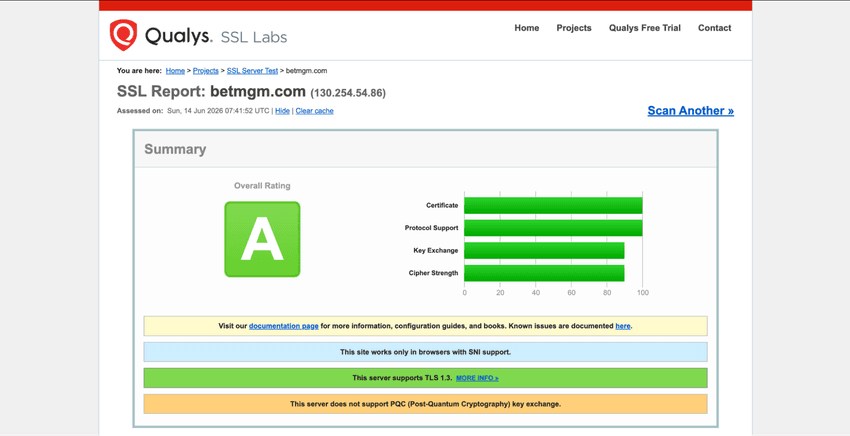
Task: Click the Key Exchange score bar
Action: point(544,251)
